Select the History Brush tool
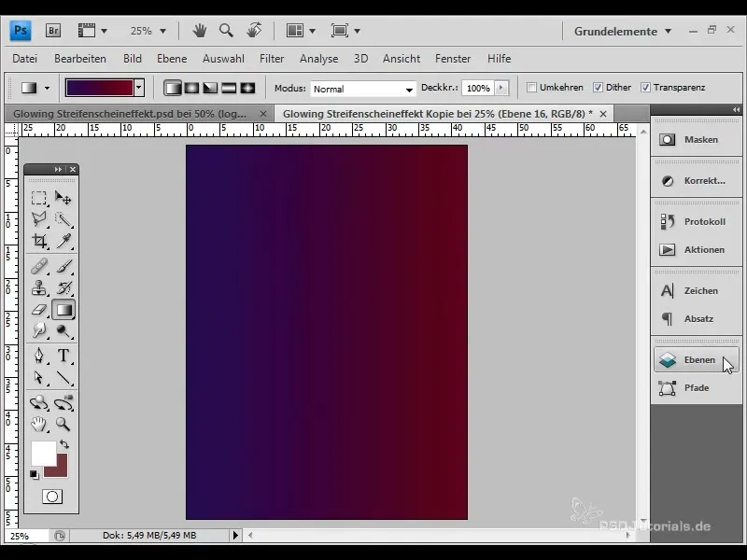 (x=63, y=288)
